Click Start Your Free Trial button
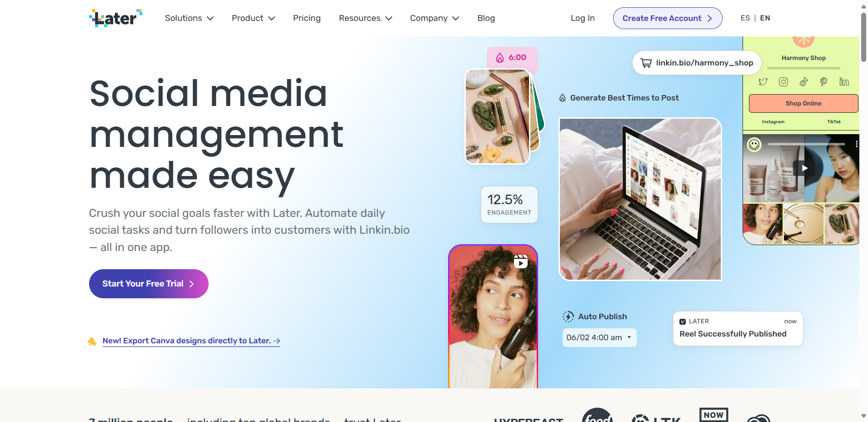Viewport: 868px width, 422px height. coord(149,284)
